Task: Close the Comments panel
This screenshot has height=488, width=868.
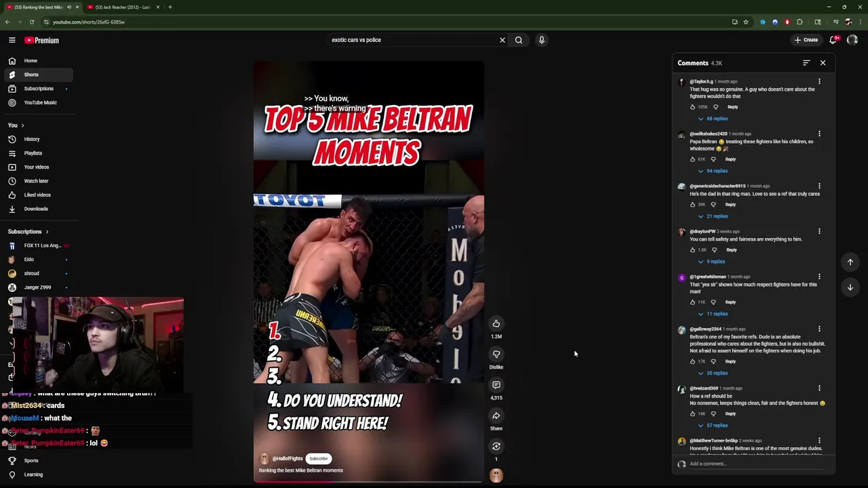Action: click(x=823, y=63)
